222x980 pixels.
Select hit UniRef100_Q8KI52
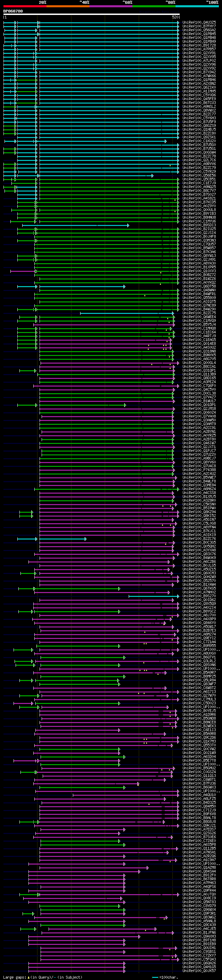[199, 516]
